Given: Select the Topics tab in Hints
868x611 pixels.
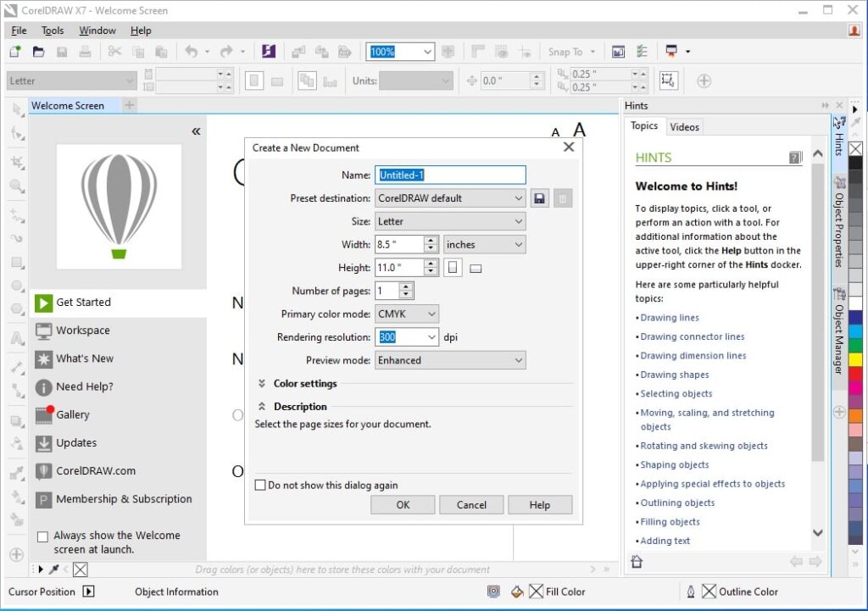Looking at the screenshot, I should (644, 125).
